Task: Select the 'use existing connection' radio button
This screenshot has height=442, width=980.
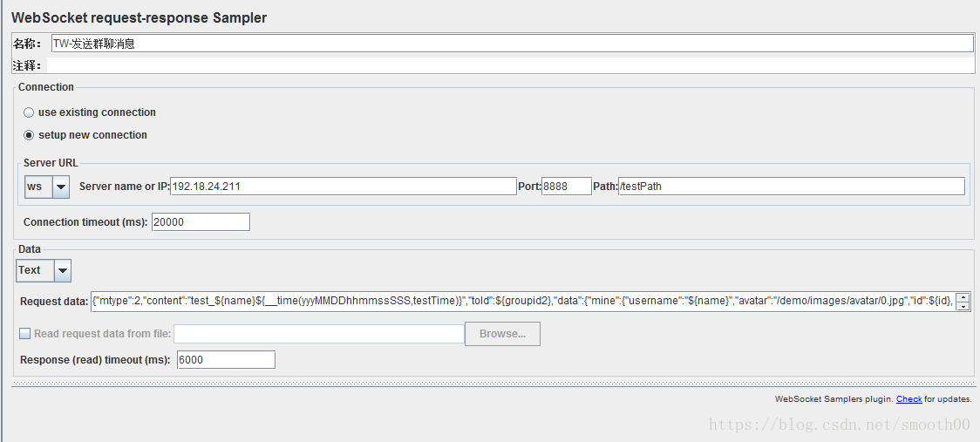Action: 29,112
